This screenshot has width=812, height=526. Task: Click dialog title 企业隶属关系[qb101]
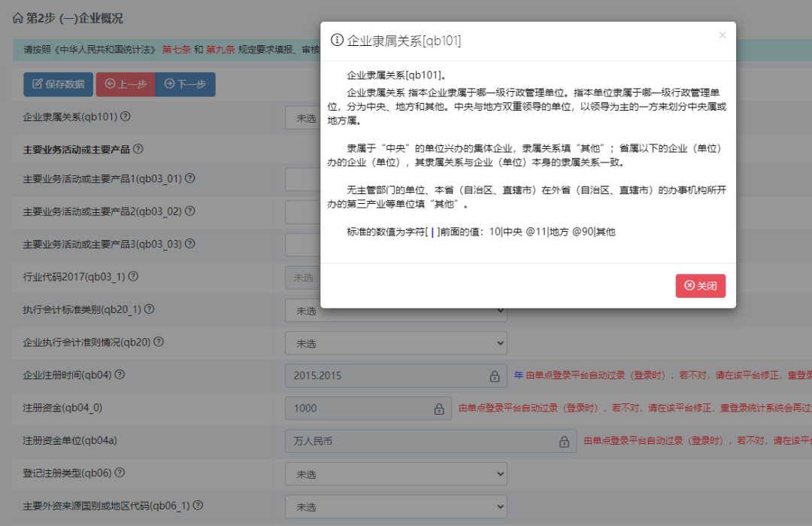(x=404, y=41)
